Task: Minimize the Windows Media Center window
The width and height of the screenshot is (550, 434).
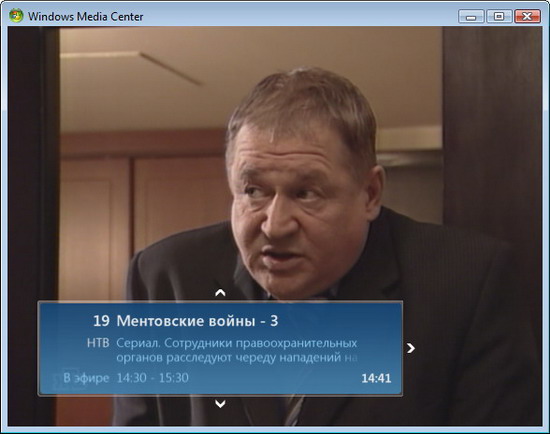Action: (x=471, y=16)
